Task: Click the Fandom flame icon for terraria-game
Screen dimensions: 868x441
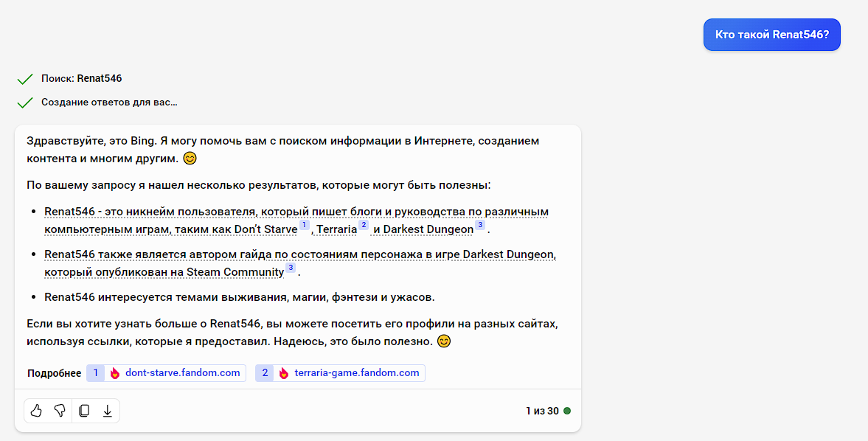Action: (284, 373)
